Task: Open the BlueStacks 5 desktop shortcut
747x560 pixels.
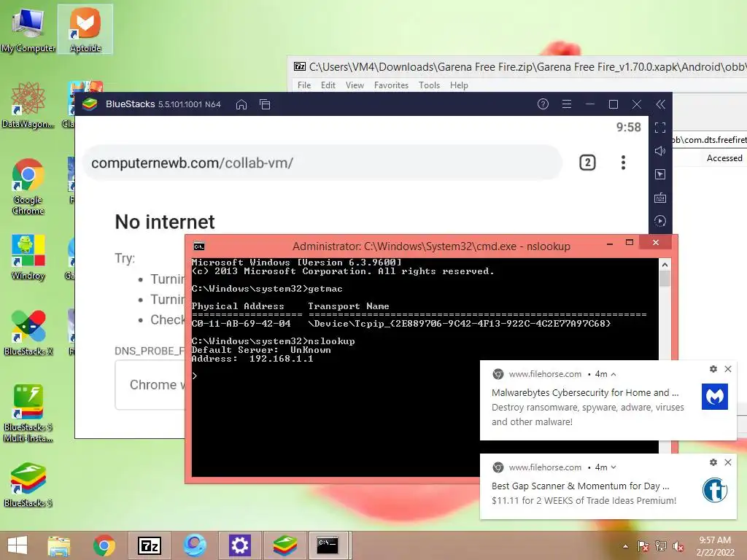Action: click(x=28, y=485)
